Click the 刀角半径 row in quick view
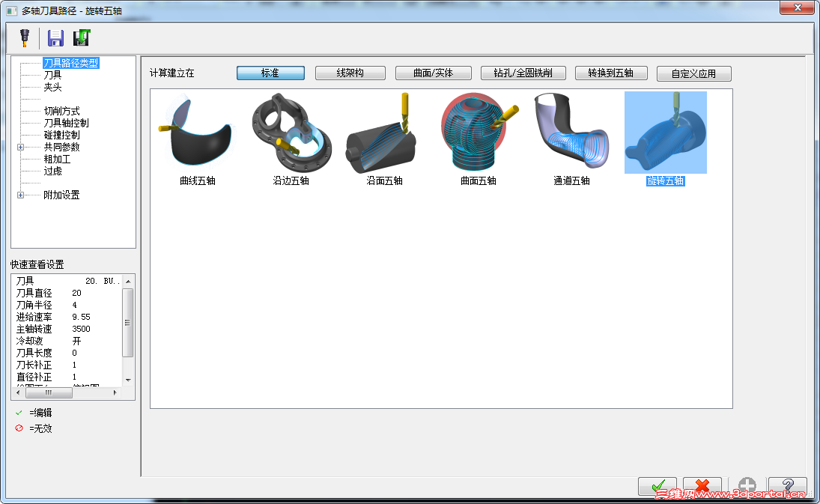The image size is (820, 504). tap(67, 306)
